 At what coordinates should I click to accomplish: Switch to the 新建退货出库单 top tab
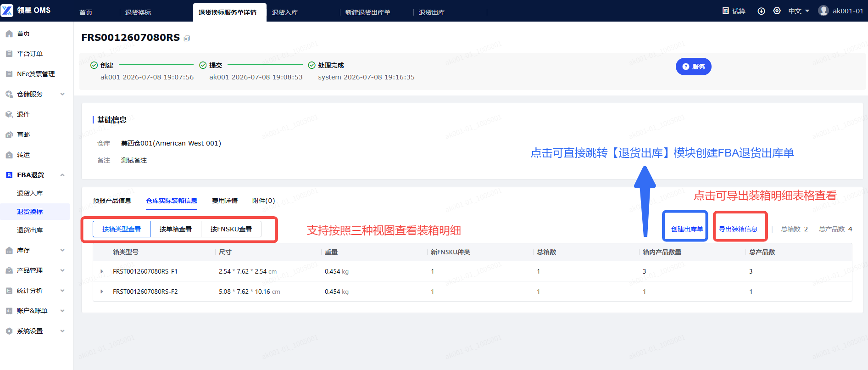point(368,12)
